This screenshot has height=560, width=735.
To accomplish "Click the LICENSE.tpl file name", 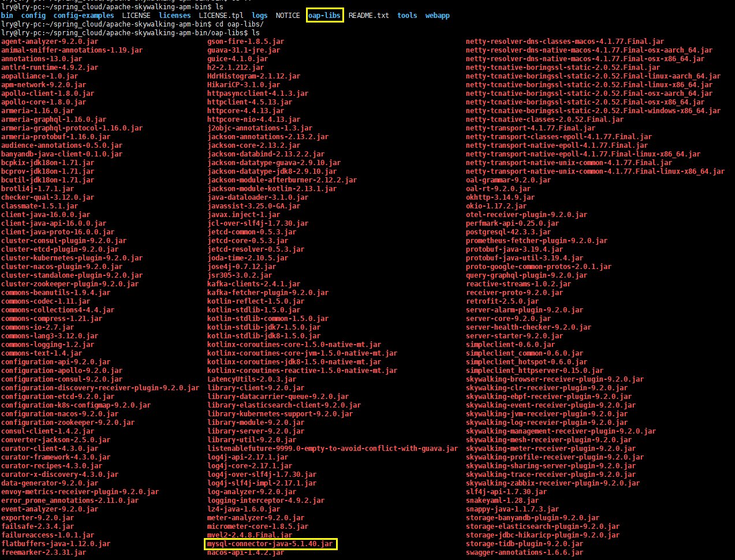I will click(x=221, y=16).
